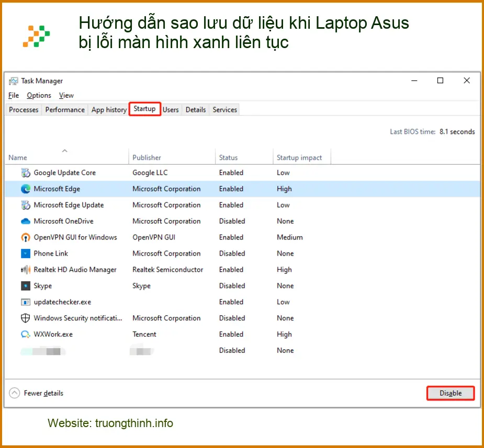Open the Options menu
The width and height of the screenshot is (484, 448).
coord(39,95)
